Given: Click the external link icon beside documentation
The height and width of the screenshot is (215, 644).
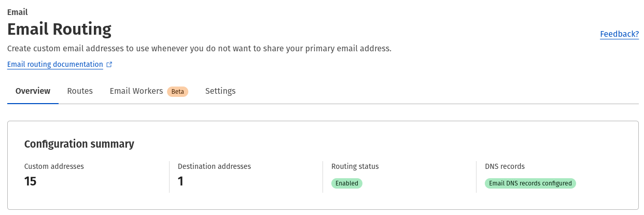Looking at the screenshot, I should coord(109,65).
